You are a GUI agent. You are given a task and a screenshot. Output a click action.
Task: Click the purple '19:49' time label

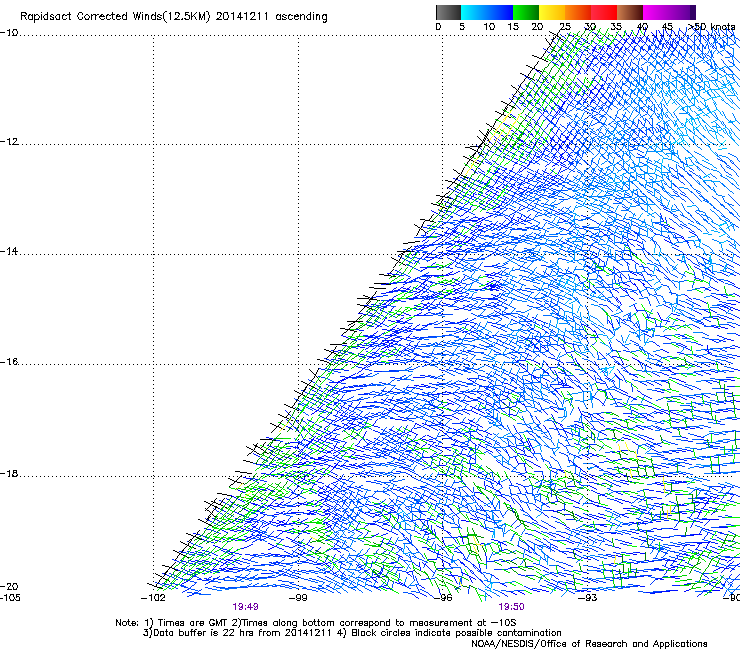[x=245, y=607]
